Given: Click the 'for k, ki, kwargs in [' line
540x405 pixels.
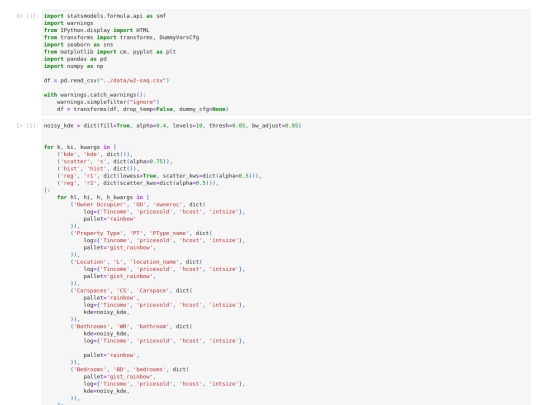Looking at the screenshot, I should coord(80,147).
